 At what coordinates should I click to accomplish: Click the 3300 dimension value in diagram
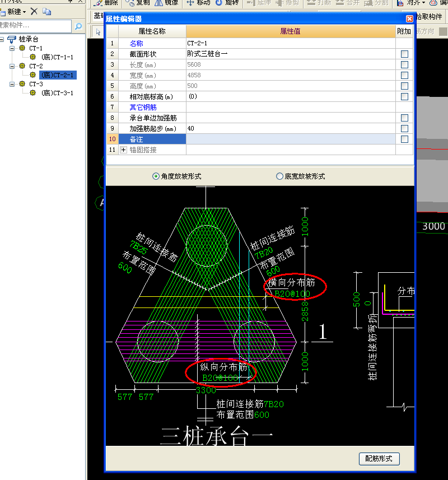[x=206, y=390]
